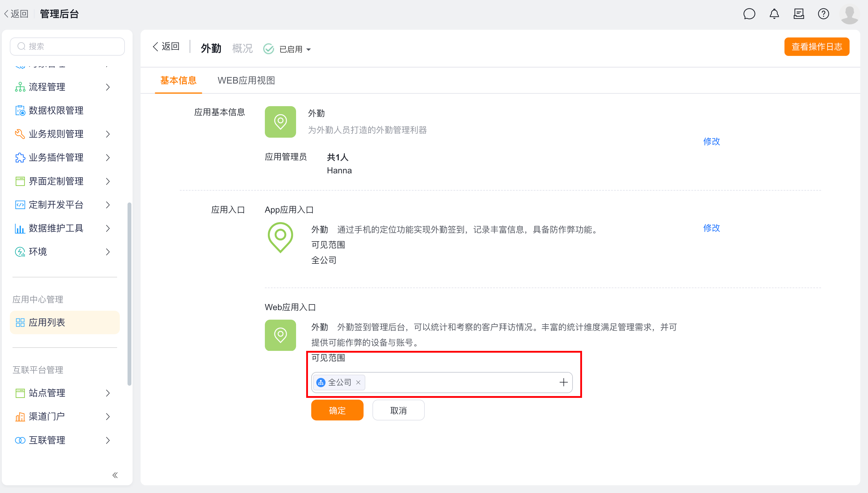Image resolution: width=868 pixels, height=493 pixels.
Task: Click the sidebar vertical scrollbar
Action: (x=129, y=294)
